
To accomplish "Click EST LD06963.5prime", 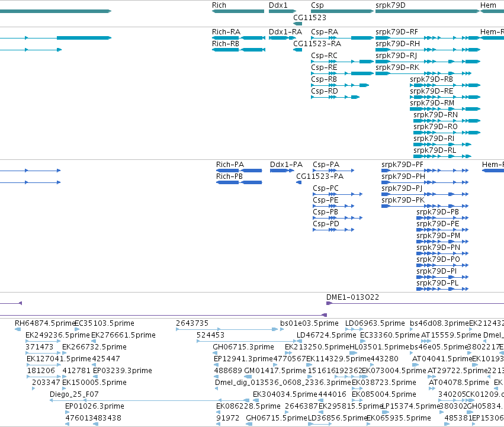I will 375,323.
